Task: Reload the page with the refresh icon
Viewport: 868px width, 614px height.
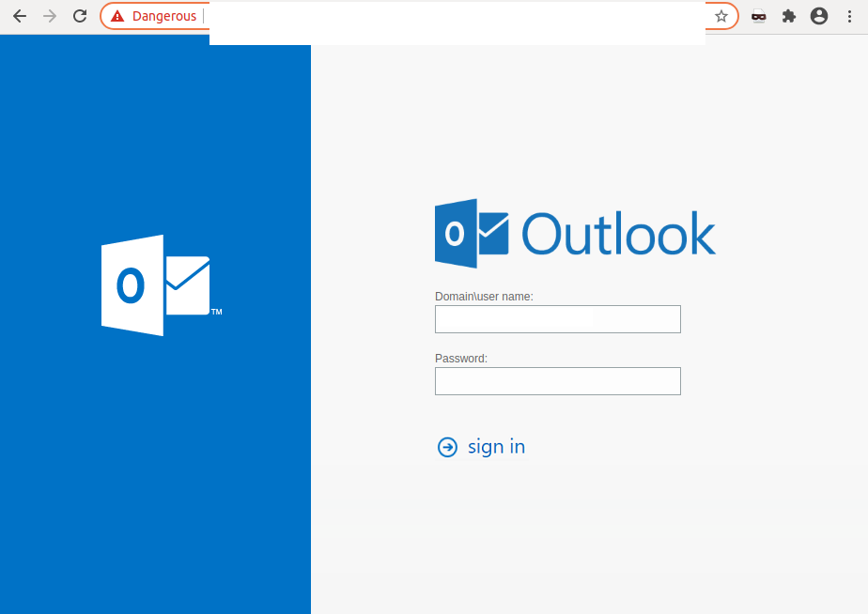Action: (79, 16)
